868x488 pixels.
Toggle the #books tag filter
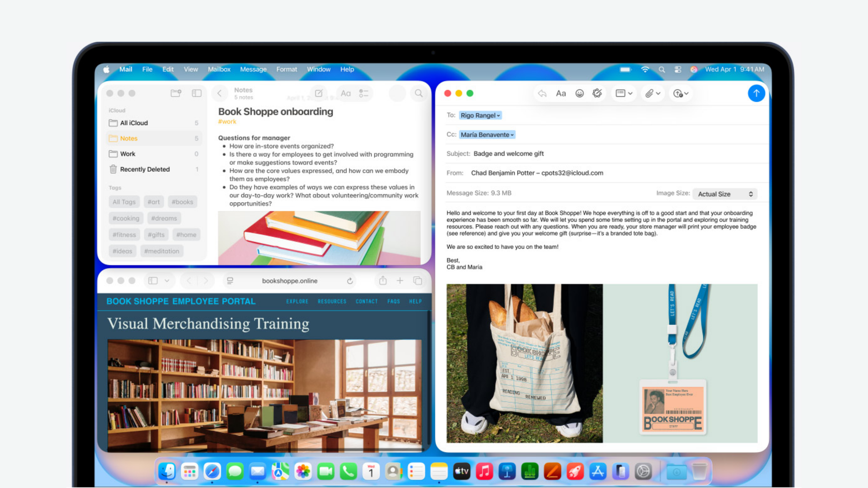coord(182,202)
